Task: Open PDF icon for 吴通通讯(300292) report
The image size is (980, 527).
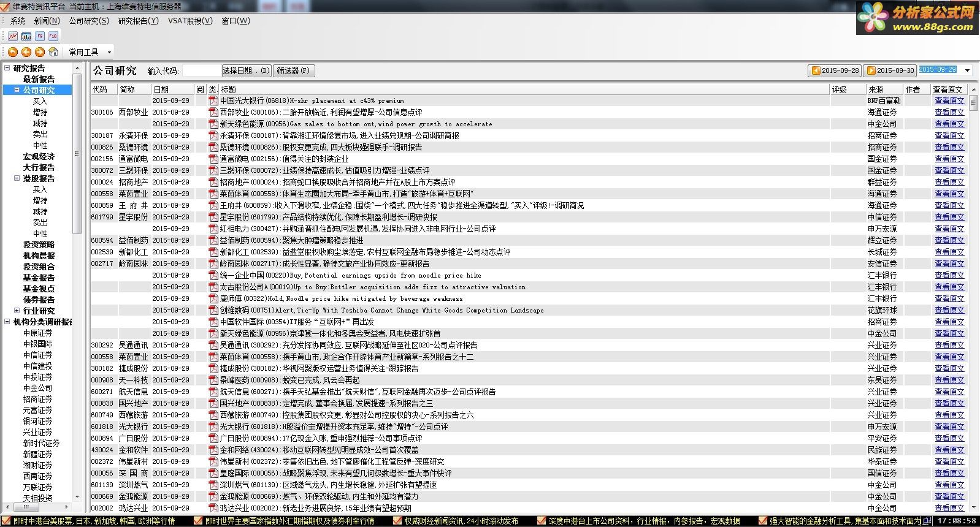Action: pos(213,345)
